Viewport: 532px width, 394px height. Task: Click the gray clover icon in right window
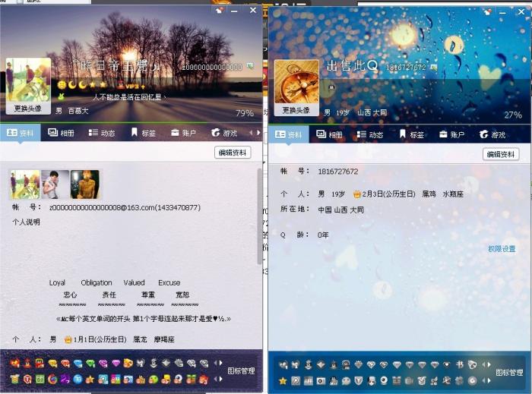point(459,381)
